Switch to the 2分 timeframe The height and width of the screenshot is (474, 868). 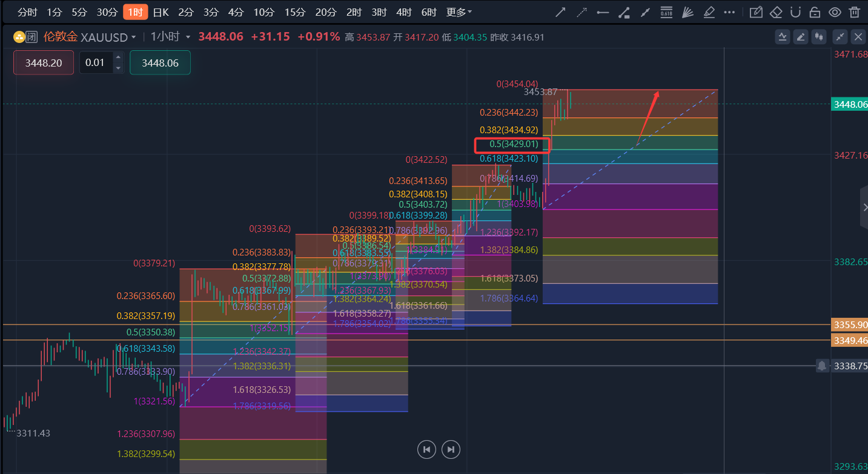(186, 12)
